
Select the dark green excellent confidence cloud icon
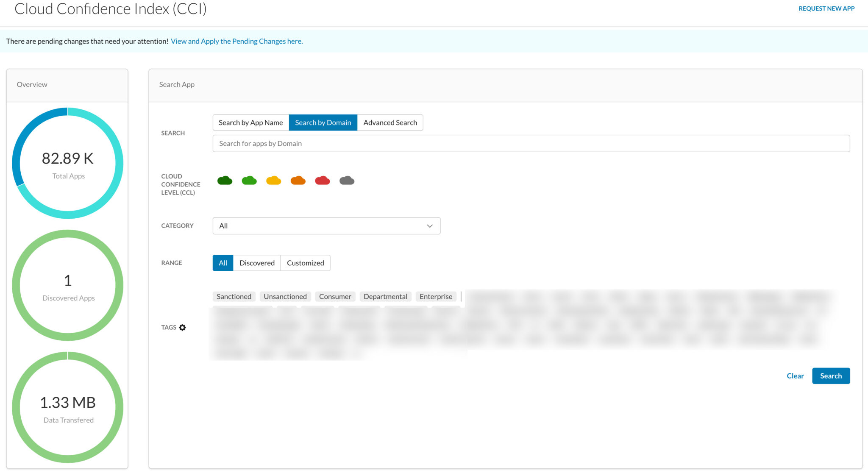[x=225, y=180]
